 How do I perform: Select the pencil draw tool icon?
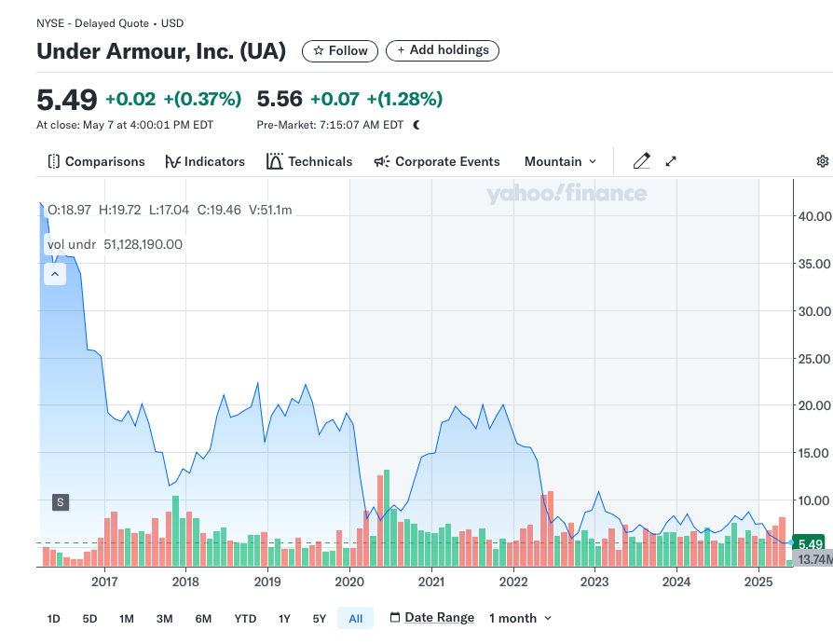pos(642,161)
